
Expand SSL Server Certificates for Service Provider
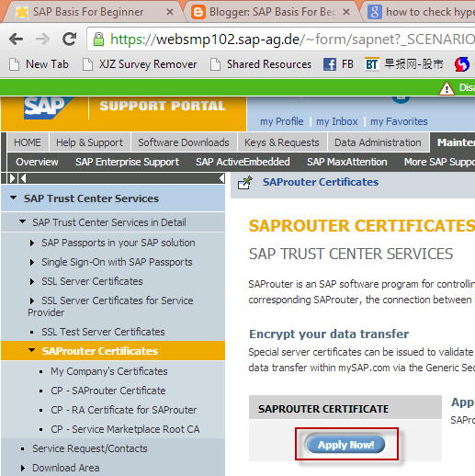pyautogui.click(x=32, y=300)
